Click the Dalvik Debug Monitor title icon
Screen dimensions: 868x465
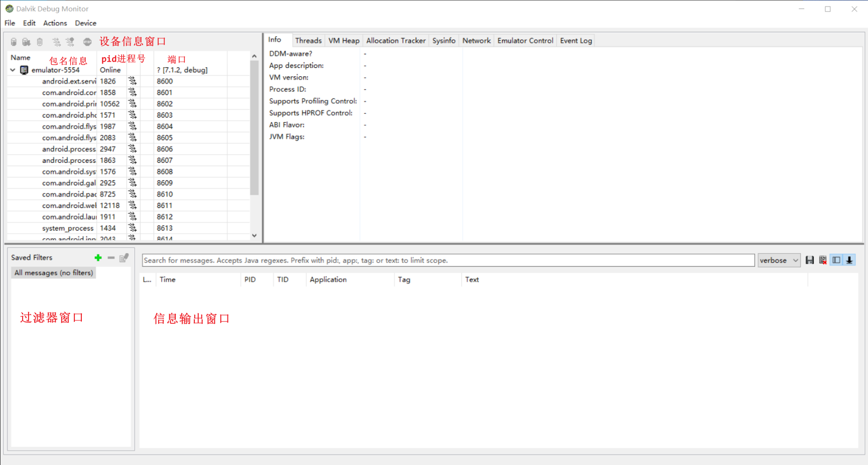tap(9, 9)
